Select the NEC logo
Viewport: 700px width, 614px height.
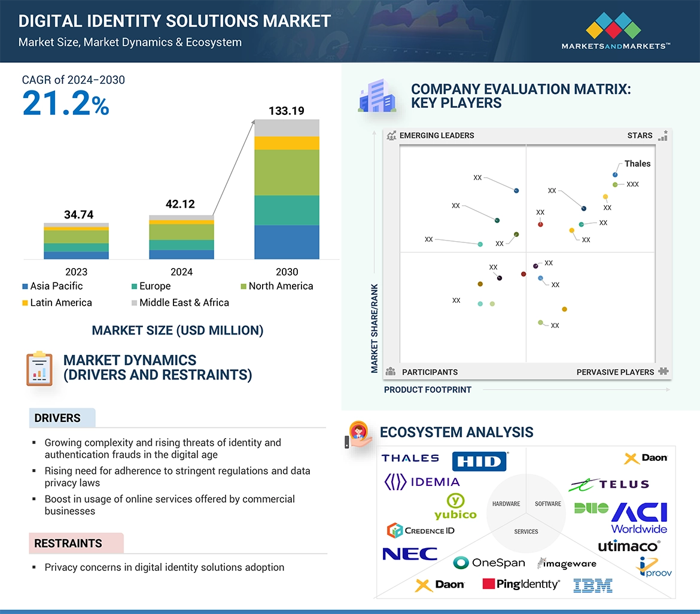410,554
